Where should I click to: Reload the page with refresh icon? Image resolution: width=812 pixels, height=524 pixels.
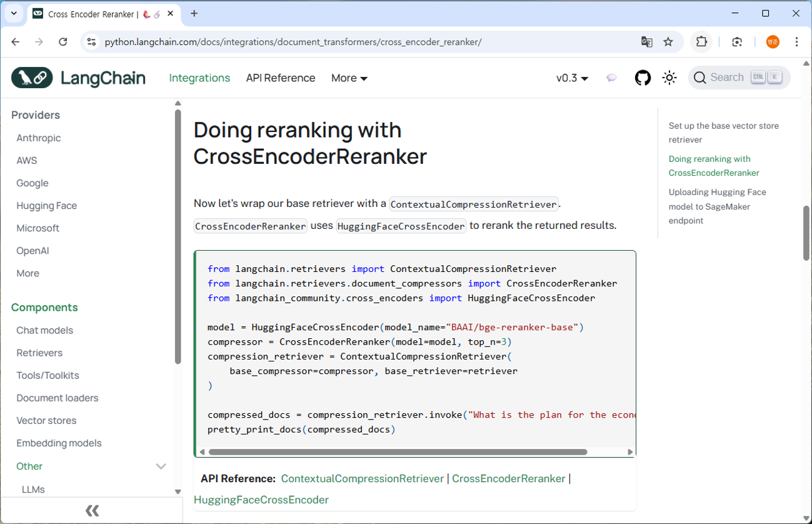(x=63, y=42)
